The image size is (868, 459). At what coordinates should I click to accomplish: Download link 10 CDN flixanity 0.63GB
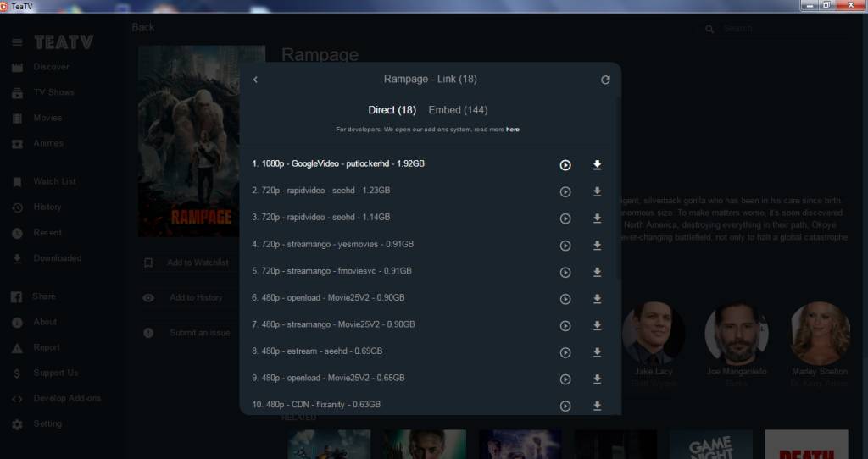598,406
